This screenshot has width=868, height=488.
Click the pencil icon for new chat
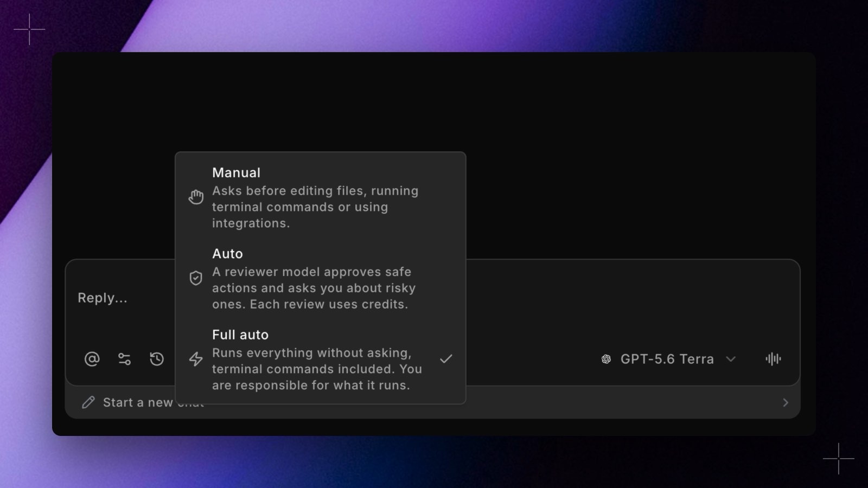coord(88,402)
